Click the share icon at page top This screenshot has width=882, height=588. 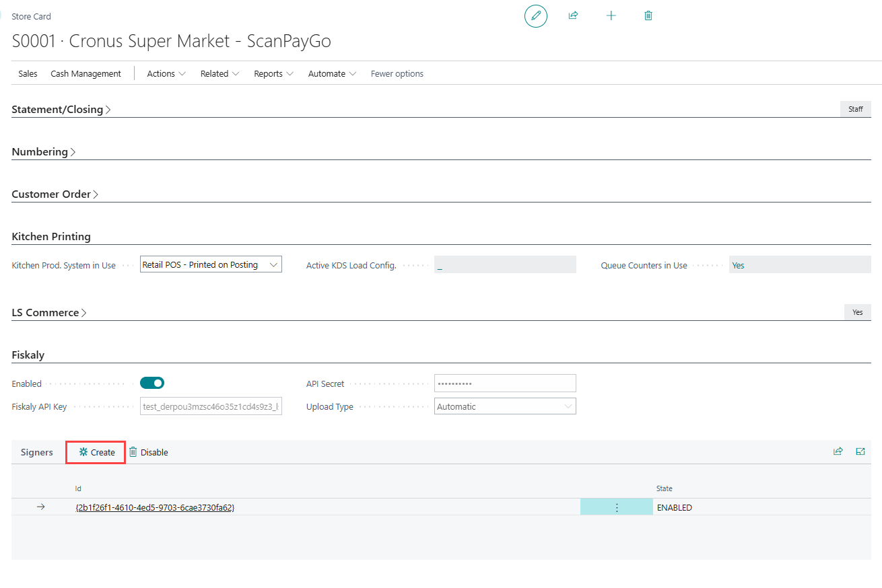(573, 15)
